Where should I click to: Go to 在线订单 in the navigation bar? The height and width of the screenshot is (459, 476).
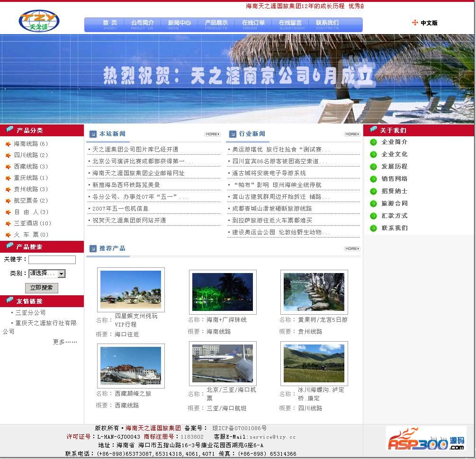pos(253,24)
